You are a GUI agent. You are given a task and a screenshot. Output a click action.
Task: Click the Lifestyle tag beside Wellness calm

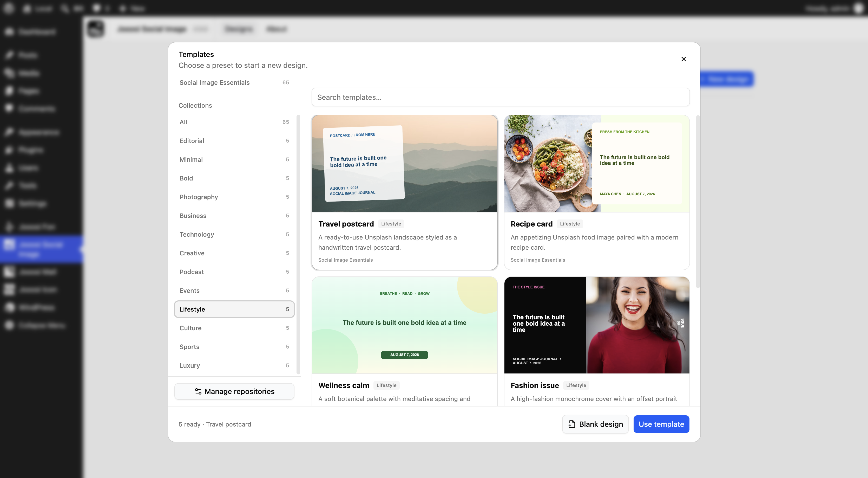[386, 385]
